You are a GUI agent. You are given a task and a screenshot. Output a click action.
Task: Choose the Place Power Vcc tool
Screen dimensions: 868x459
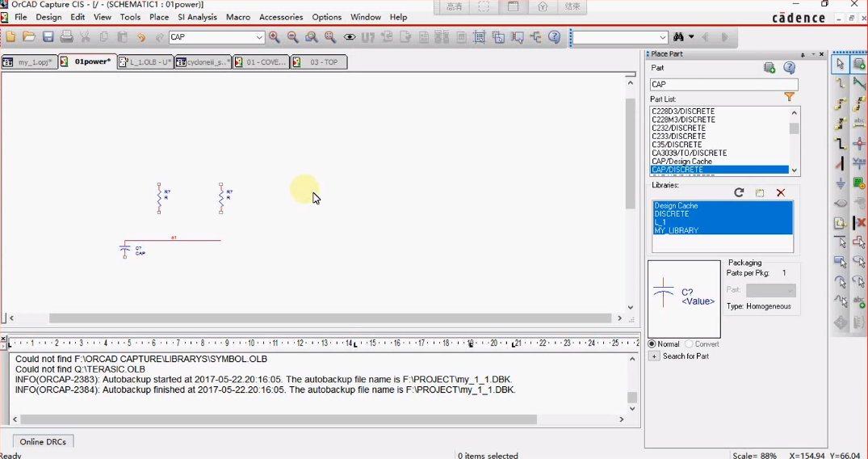click(x=859, y=163)
